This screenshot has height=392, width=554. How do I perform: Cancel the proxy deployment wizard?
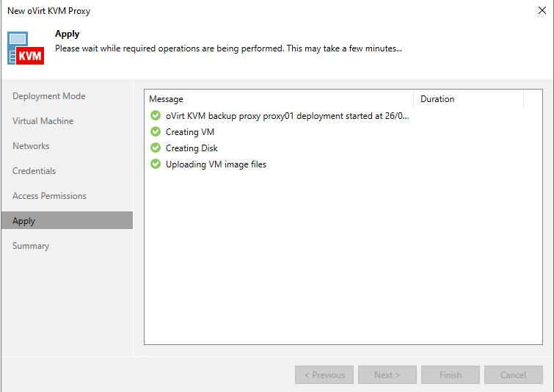[x=514, y=375]
